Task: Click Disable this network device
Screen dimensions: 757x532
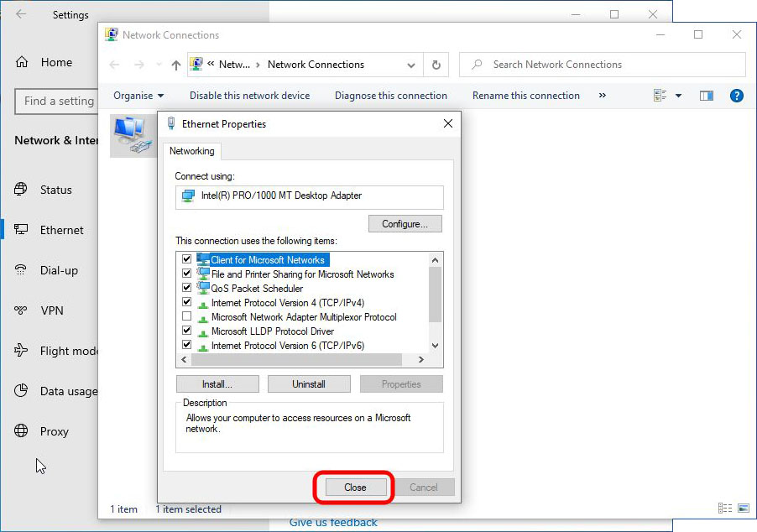Action: 249,96
